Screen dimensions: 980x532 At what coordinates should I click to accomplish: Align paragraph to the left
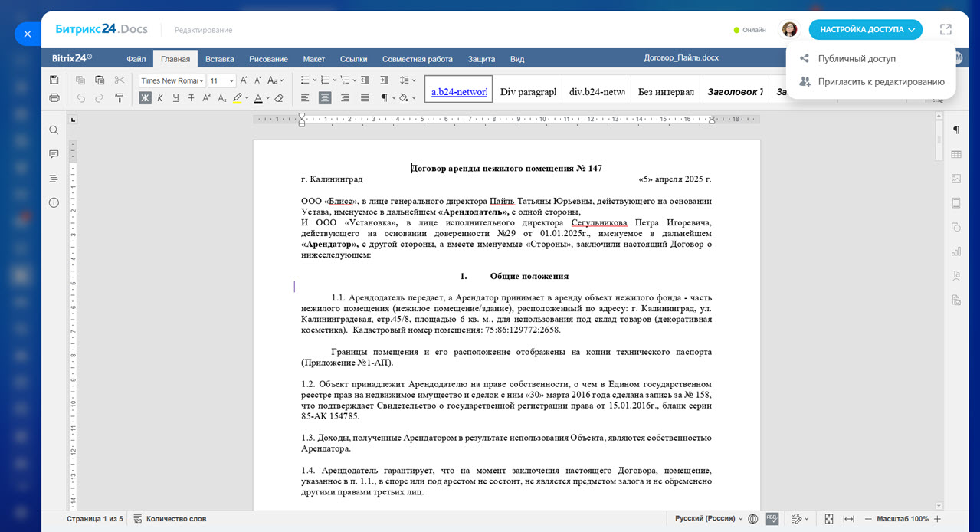point(305,97)
